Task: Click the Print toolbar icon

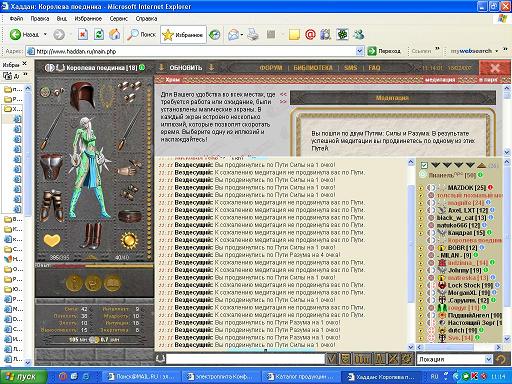Action: [253, 34]
